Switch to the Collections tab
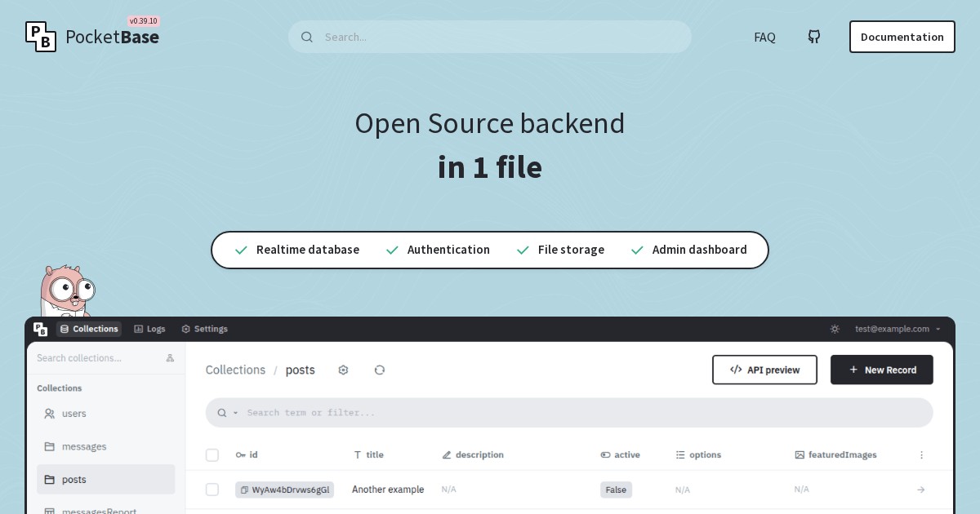The image size is (980, 514). 89,329
